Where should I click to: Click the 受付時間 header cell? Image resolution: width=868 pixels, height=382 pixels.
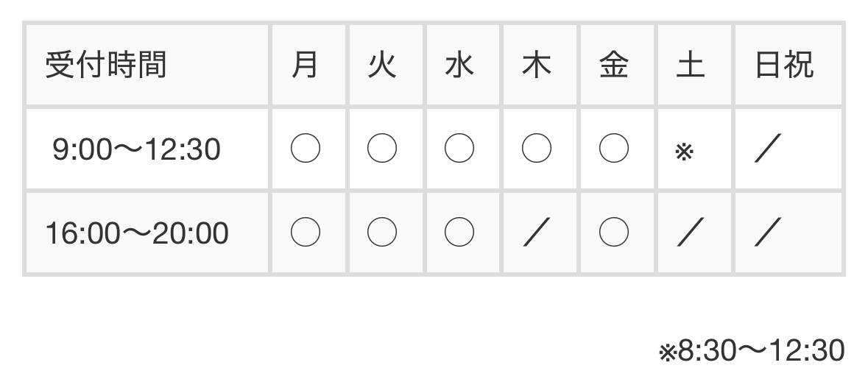(x=106, y=66)
